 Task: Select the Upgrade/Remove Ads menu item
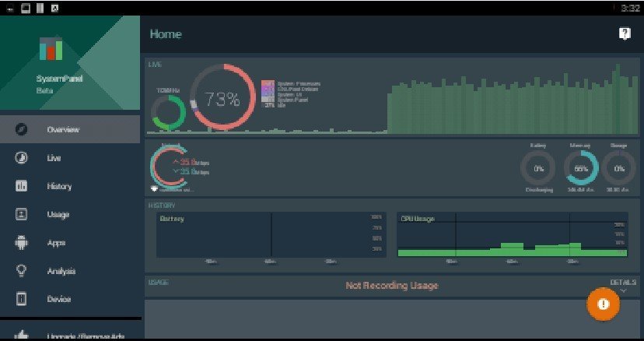[x=70, y=334]
